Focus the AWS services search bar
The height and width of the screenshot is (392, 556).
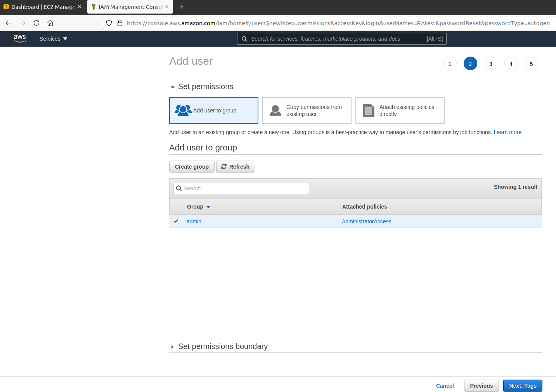(342, 39)
